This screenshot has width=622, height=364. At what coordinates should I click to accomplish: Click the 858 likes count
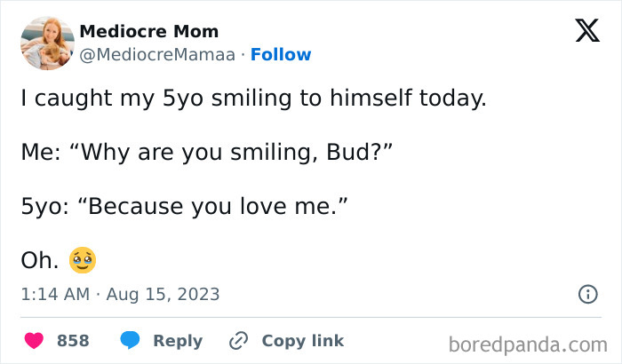coord(73,340)
